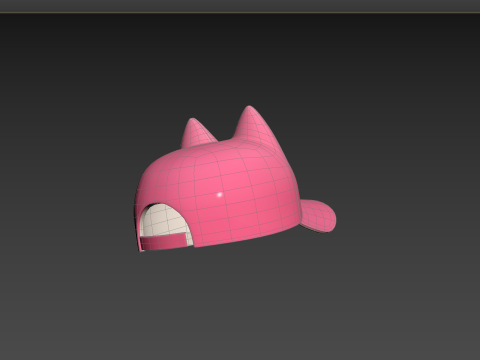Click the shorter cat ear behind
This screenshot has height=360, width=480.
pyautogui.click(x=198, y=133)
